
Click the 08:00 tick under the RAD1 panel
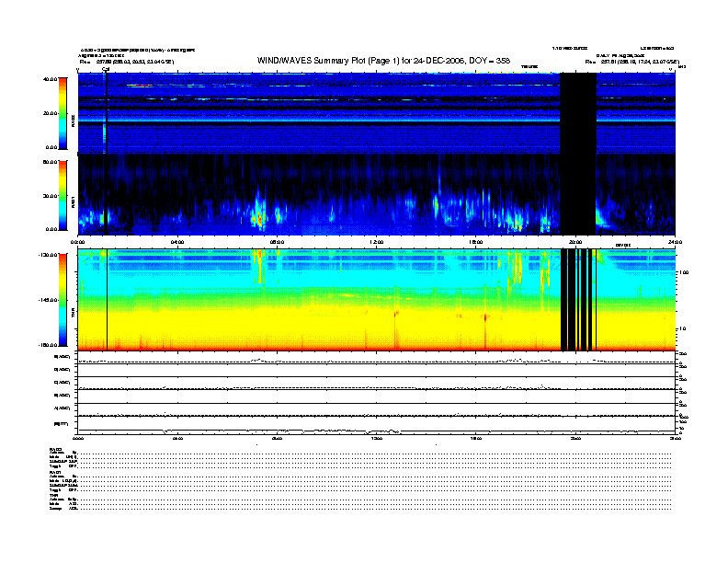pyautogui.click(x=277, y=242)
